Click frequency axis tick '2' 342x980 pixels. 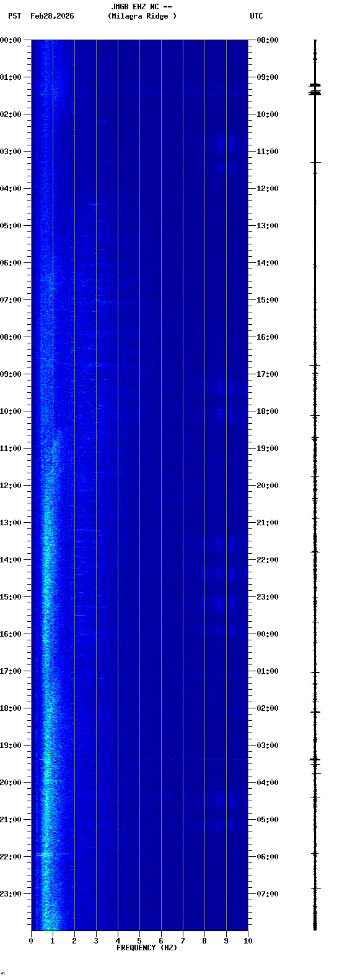coord(74,941)
